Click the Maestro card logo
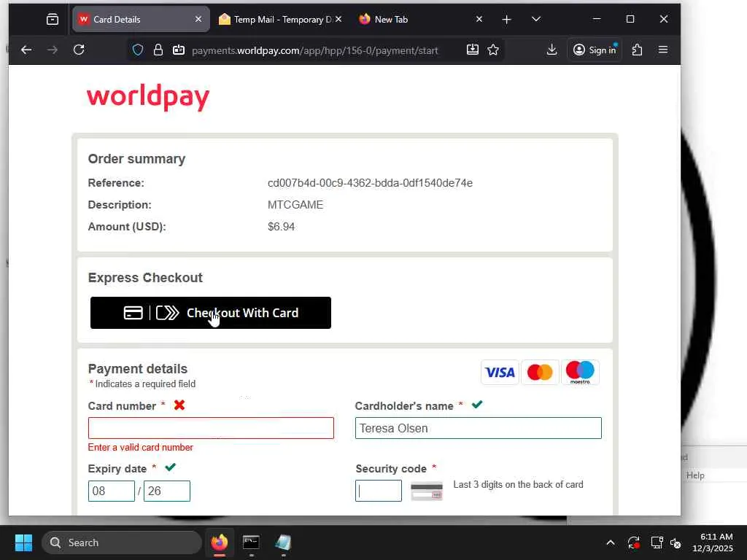Image resolution: width=747 pixels, height=560 pixels. click(580, 373)
